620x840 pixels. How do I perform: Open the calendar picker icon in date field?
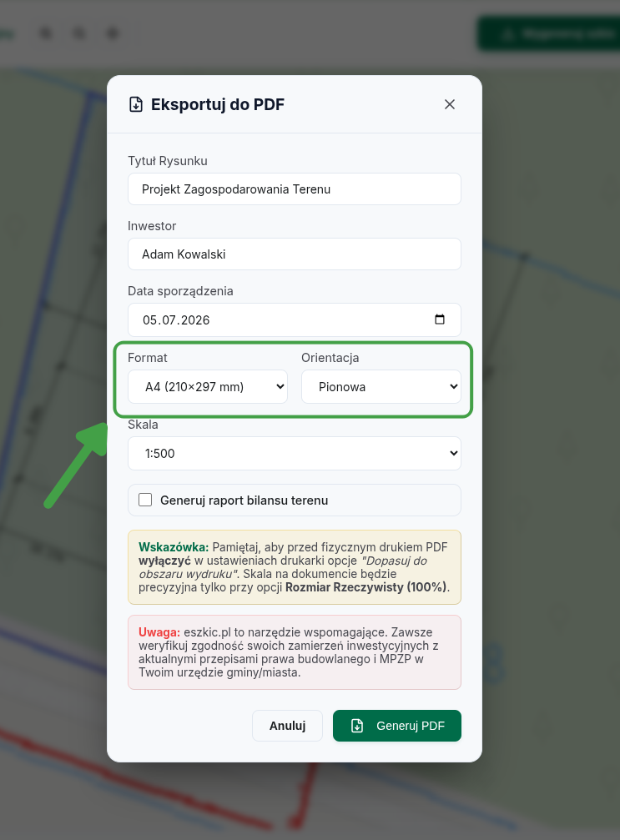click(x=440, y=319)
